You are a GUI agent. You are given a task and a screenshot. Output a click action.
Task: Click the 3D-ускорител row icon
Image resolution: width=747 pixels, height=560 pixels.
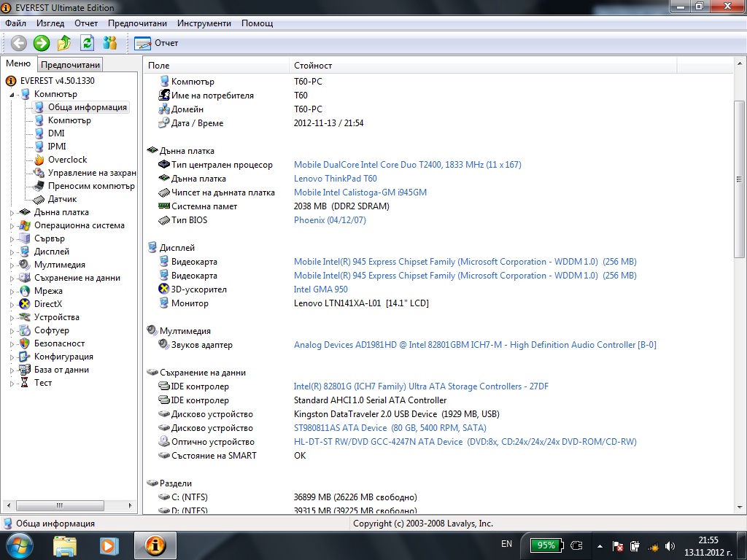(164, 289)
